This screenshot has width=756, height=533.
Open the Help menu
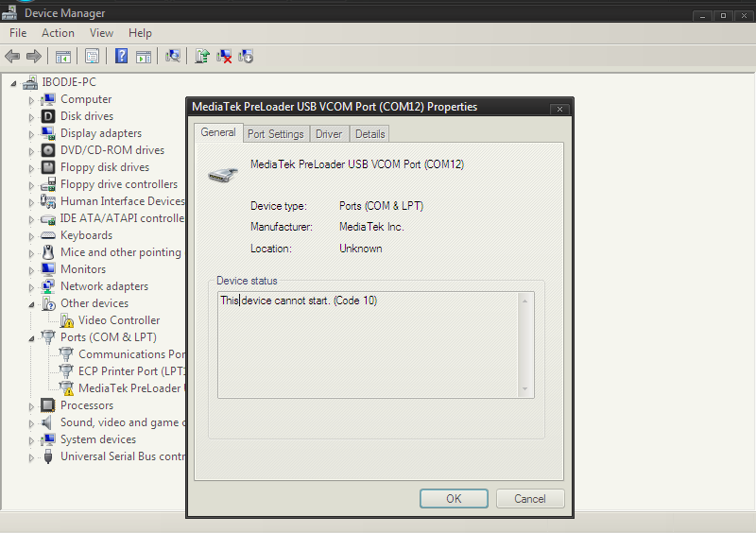(x=140, y=33)
